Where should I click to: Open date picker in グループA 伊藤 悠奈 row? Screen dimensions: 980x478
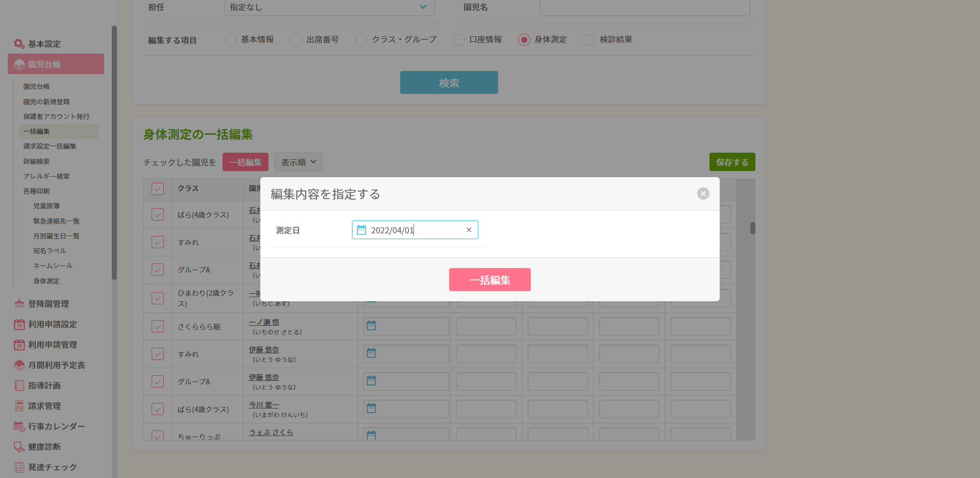coord(372,381)
